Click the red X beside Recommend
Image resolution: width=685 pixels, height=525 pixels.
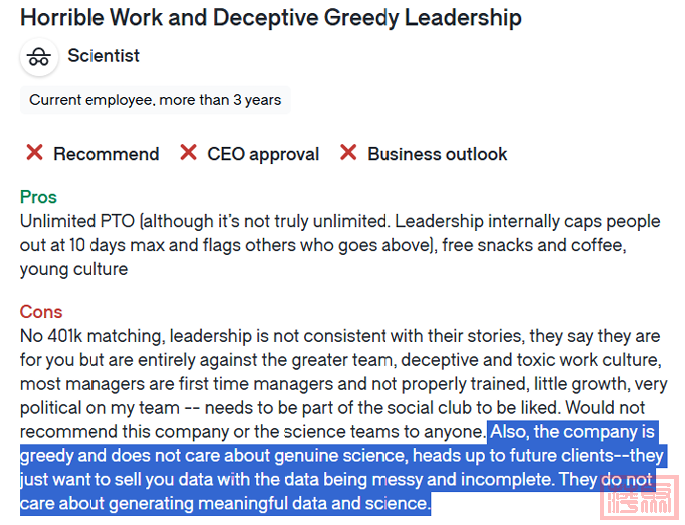pyautogui.click(x=35, y=153)
